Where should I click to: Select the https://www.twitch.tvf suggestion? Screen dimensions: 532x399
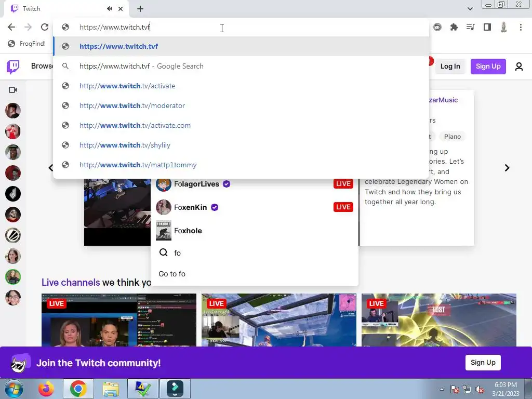(241, 46)
